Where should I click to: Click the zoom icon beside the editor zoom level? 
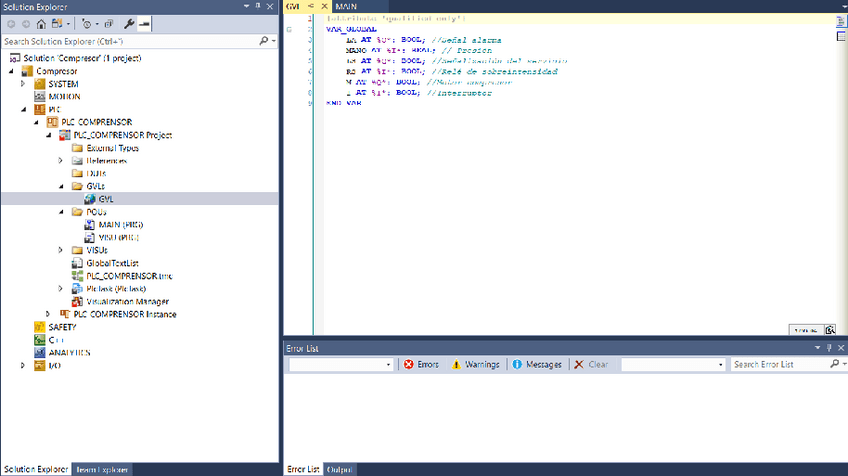(830, 328)
